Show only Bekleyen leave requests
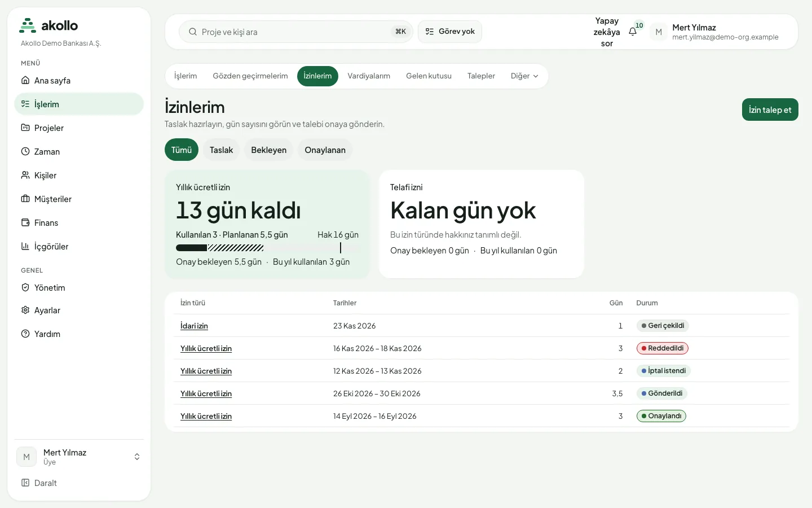Viewport: 812px width, 508px height. click(268, 150)
